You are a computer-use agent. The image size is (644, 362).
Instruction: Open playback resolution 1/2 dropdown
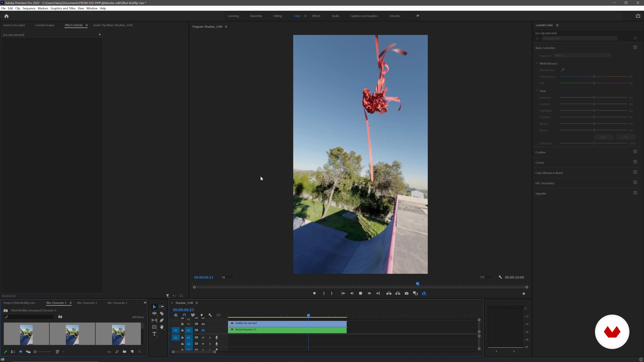tap(487, 277)
